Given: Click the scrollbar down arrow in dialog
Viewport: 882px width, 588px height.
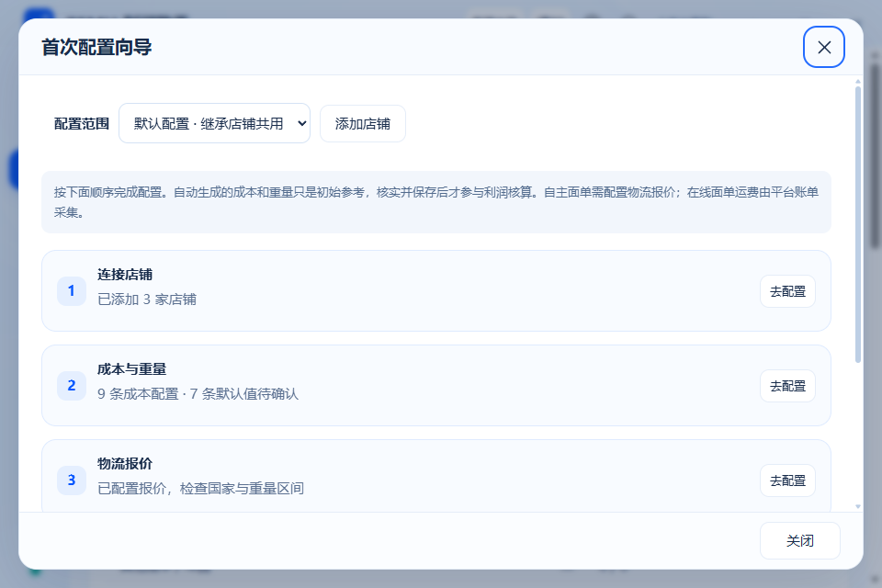Looking at the screenshot, I should [x=858, y=506].
